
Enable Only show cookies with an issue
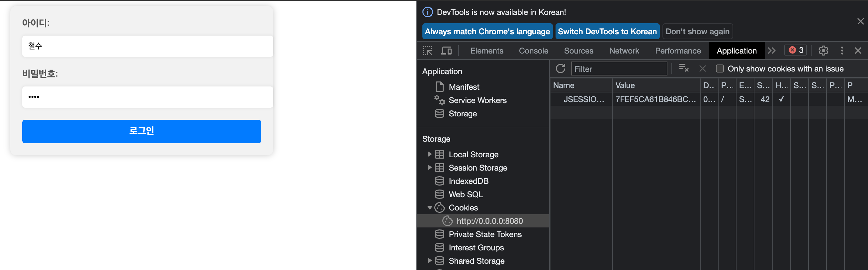coord(719,68)
